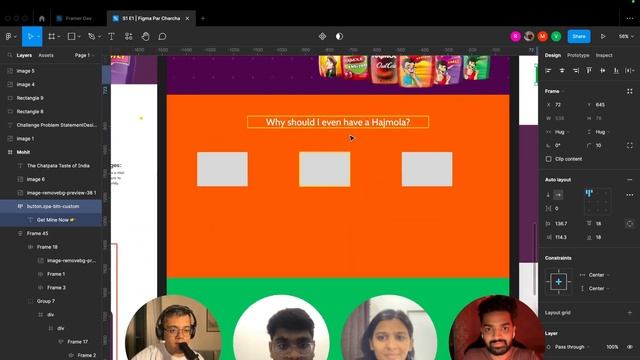Viewport: 640px width, 360px height.
Task: Click the Home icon in tab bar
Action: (x=42, y=18)
